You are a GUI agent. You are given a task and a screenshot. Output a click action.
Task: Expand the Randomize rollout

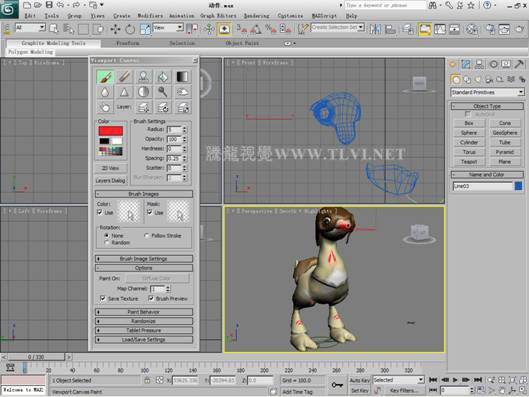pyautogui.click(x=144, y=321)
